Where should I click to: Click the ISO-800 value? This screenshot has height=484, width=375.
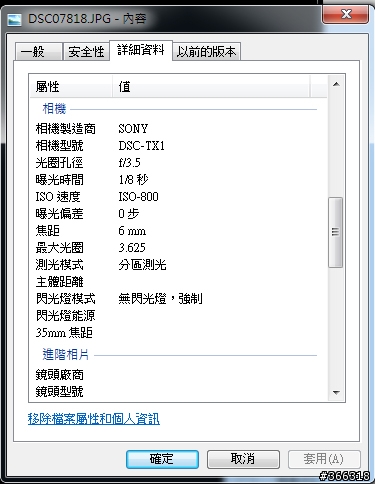point(138,197)
